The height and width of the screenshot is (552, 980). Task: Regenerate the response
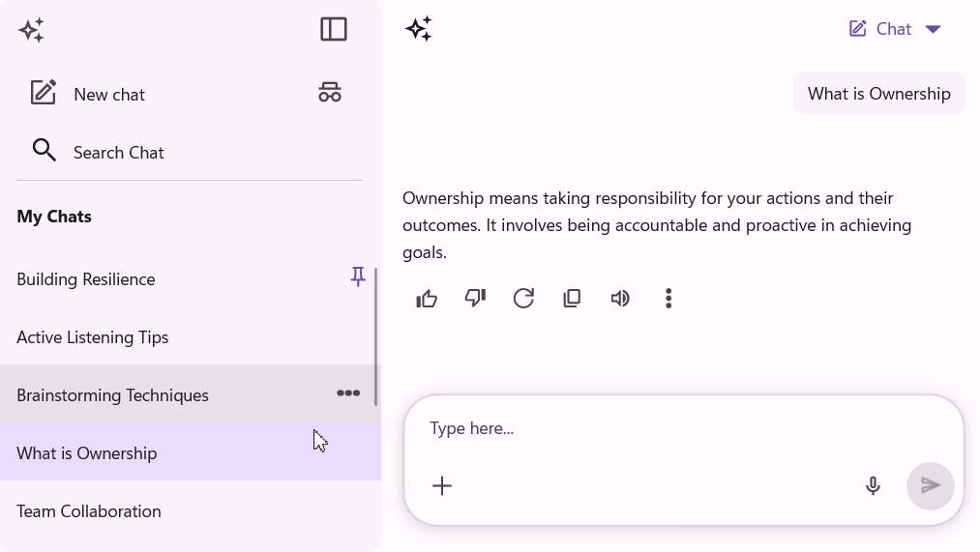[523, 299]
